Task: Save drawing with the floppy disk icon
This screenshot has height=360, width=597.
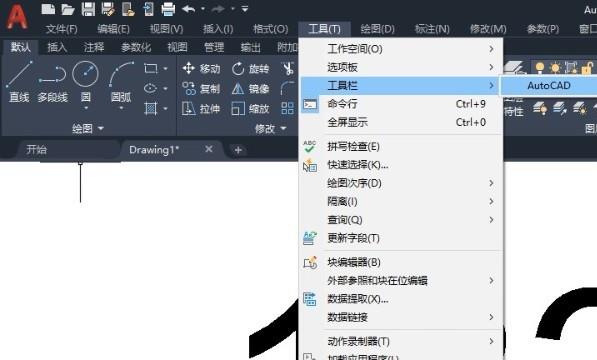Action: click(x=88, y=9)
